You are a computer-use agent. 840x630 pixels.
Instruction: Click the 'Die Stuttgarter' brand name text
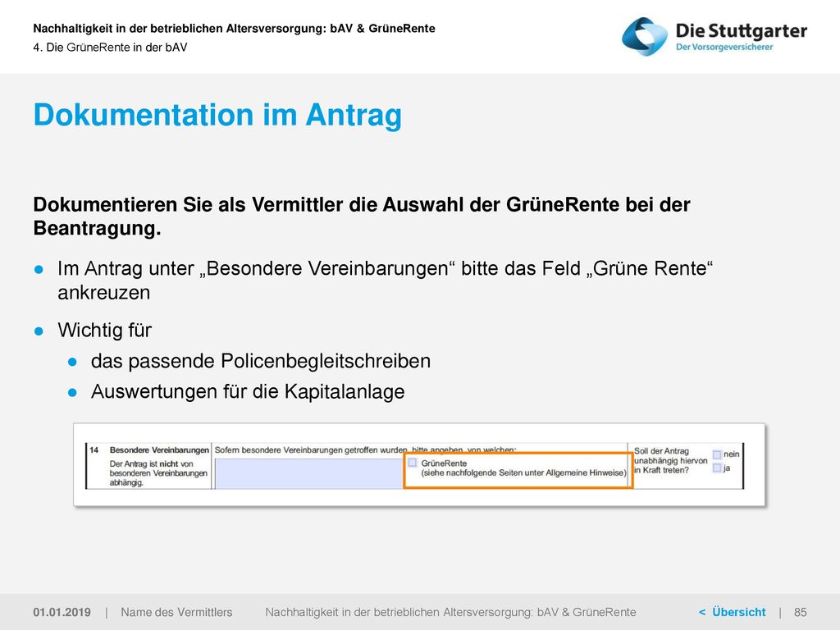tap(742, 30)
